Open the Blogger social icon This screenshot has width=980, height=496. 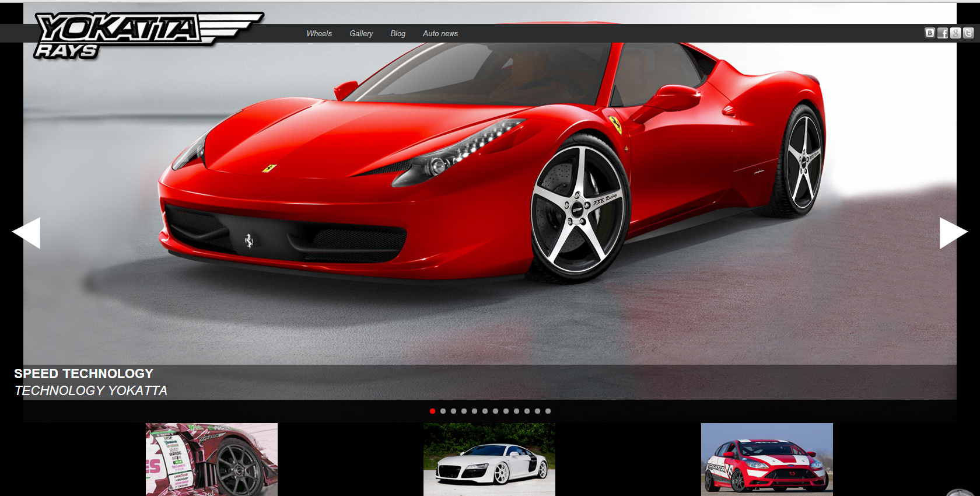pos(930,33)
